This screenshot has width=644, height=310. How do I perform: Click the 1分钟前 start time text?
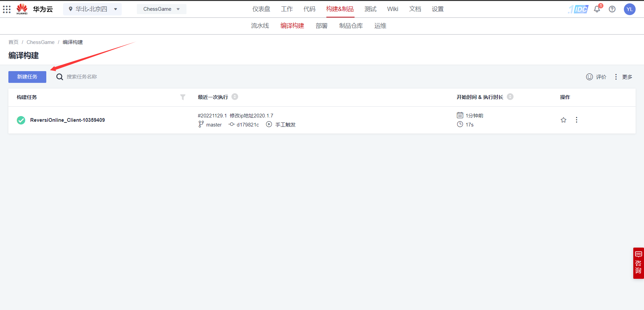pyautogui.click(x=474, y=115)
